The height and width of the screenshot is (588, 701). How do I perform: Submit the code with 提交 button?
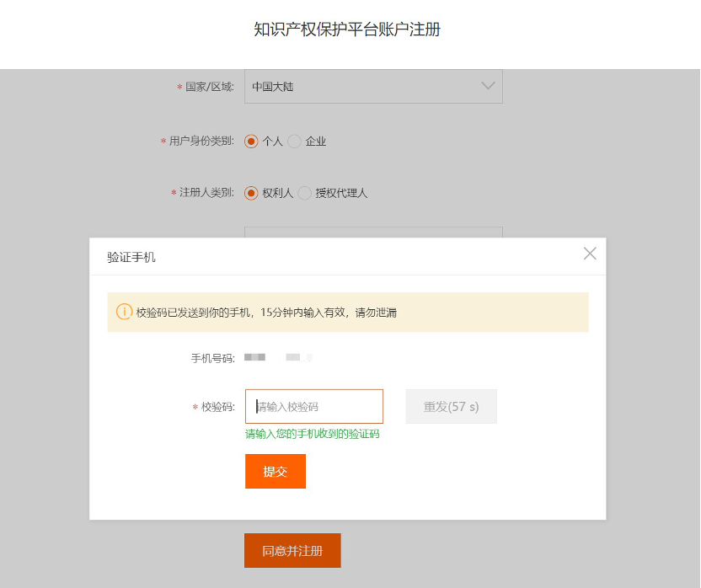tap(275, 471)
